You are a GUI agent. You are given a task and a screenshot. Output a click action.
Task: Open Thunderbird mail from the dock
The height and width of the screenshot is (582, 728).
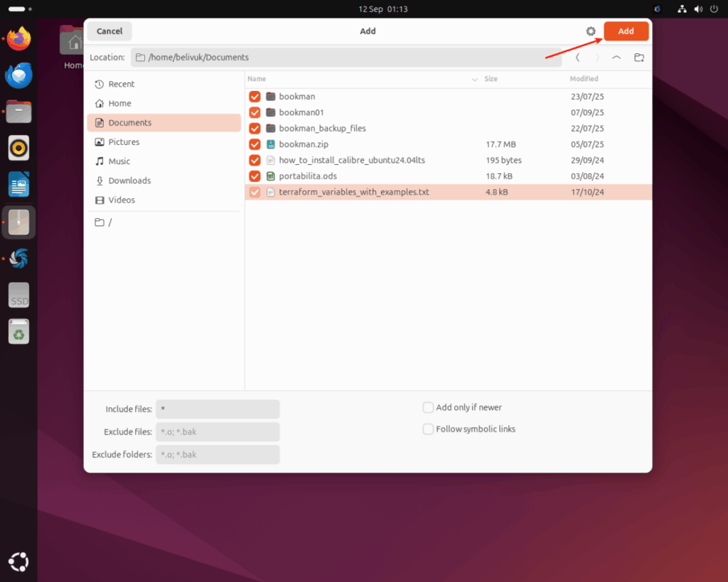(18, 75)
